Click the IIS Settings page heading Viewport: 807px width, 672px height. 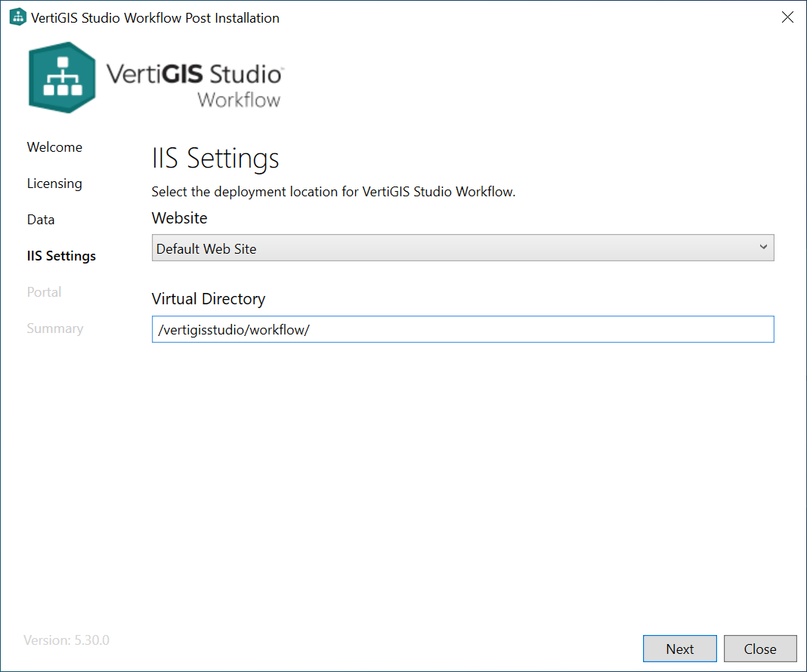215,159
